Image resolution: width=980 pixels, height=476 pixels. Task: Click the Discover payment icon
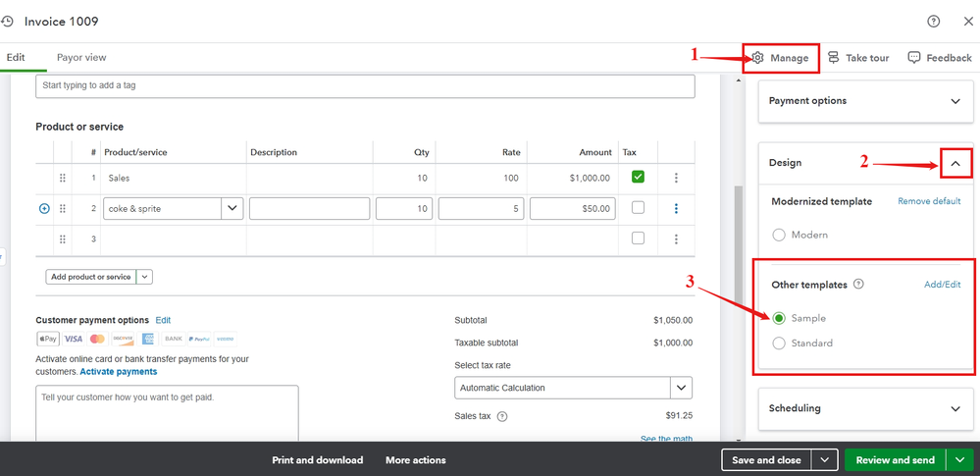[x=124, y=339]
